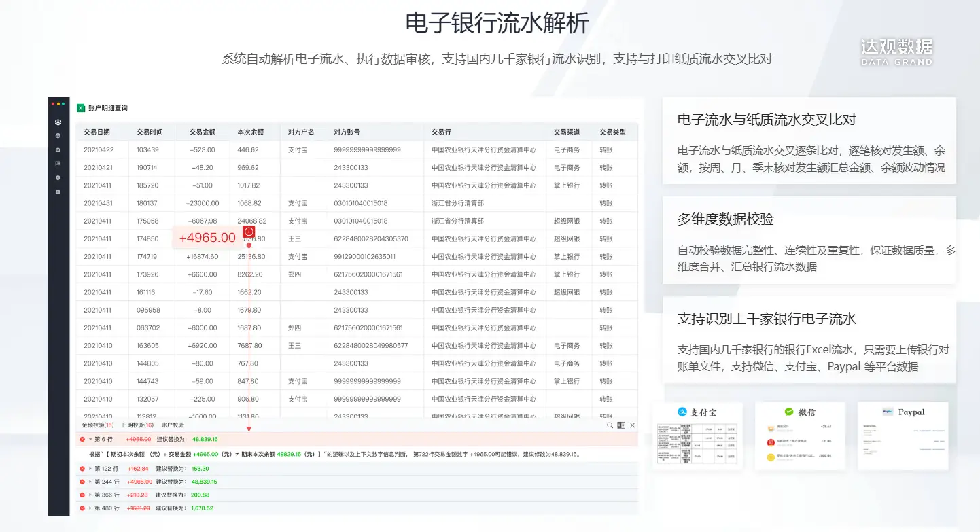Expand the 第 244 行 error details
The height and width of the screenshot is (532, 980).
[x=90, y=482]
